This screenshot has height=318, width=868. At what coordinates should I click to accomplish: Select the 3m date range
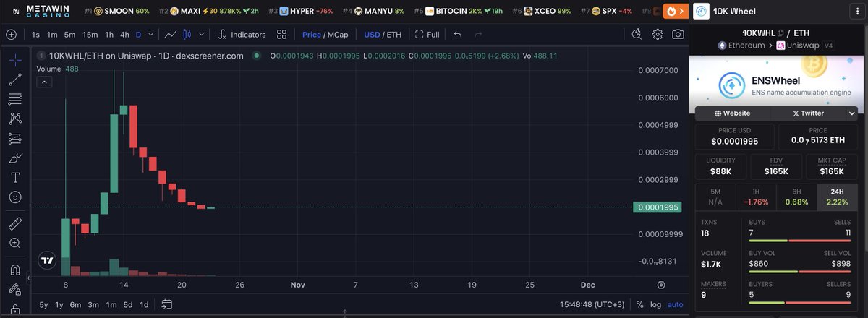[x=93, y=304]
